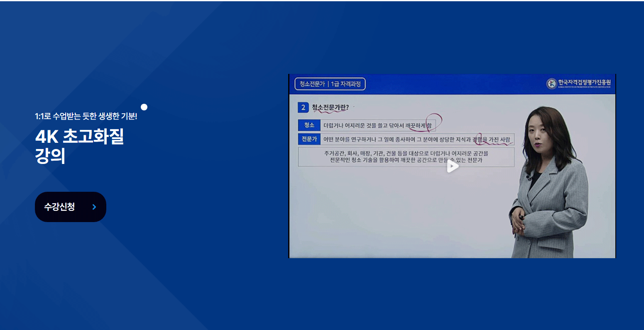644x330 pixels.
Task: Click the 주거공간, 회사, 매장 definition text box
Action: coord(406,156)
